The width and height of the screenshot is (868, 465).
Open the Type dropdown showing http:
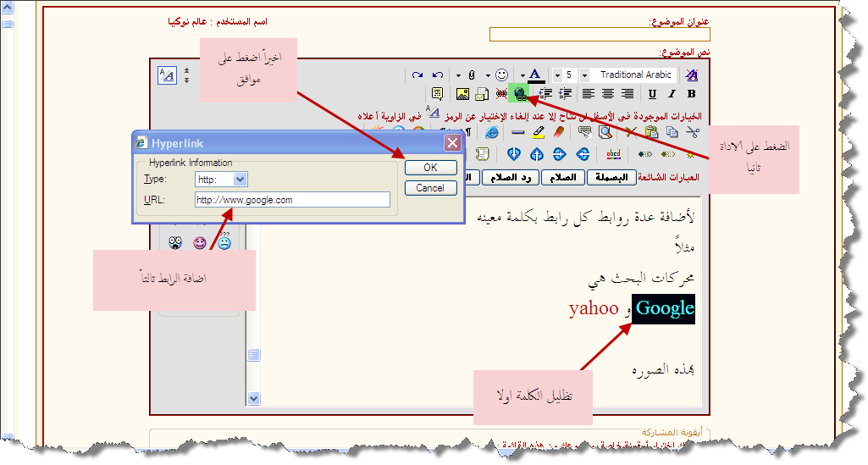click(x=240, y=179)
